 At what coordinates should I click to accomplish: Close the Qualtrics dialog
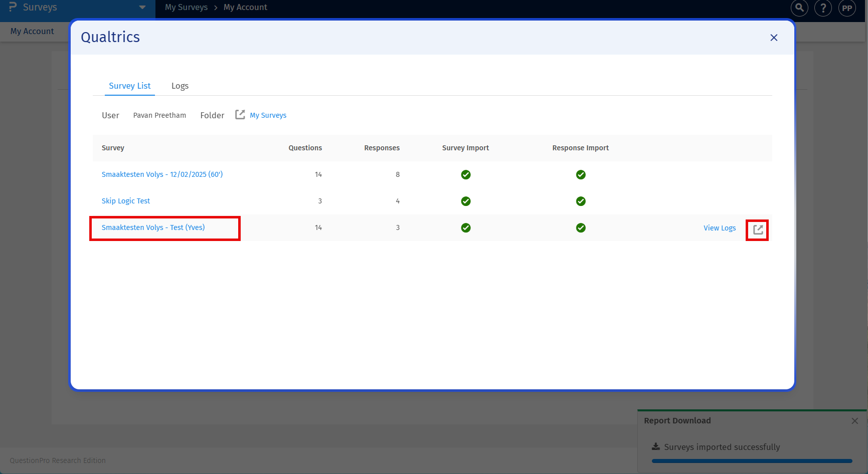774,38
